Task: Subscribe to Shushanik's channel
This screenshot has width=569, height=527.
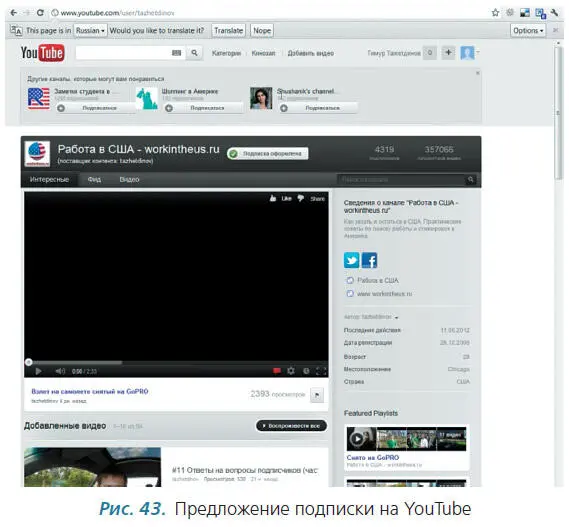Action: click(319, 108)
